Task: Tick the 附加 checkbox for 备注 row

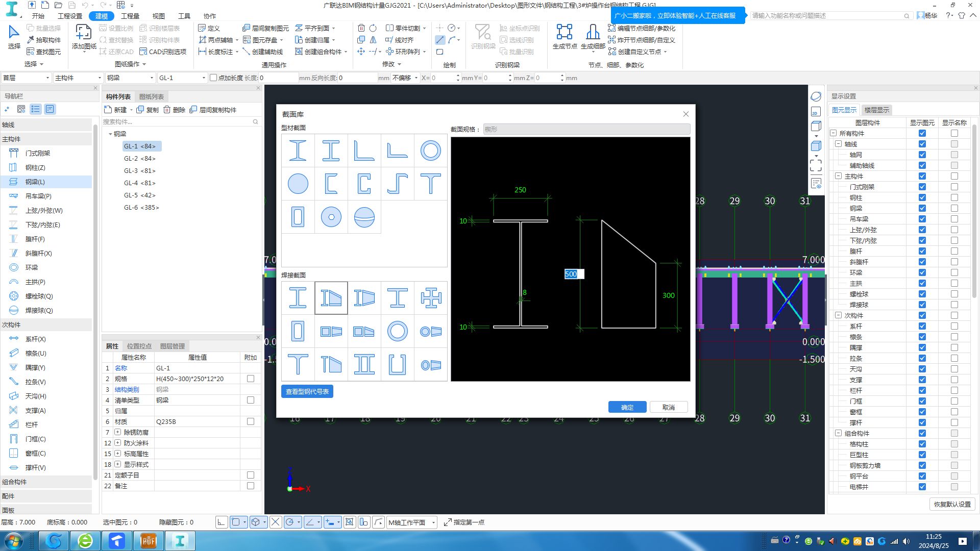Action: (251, 486)
